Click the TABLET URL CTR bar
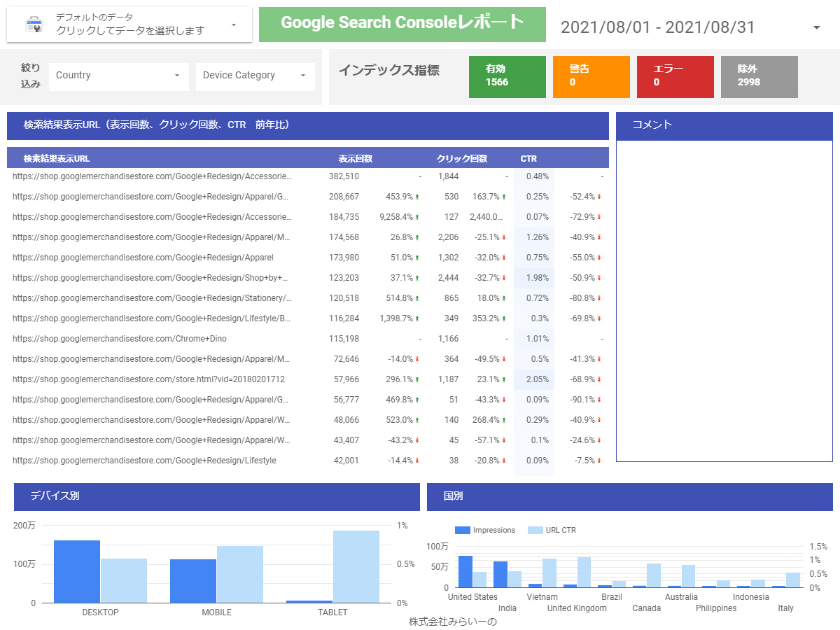The width and height of the screenshot is (840, 630). point(356,566)
